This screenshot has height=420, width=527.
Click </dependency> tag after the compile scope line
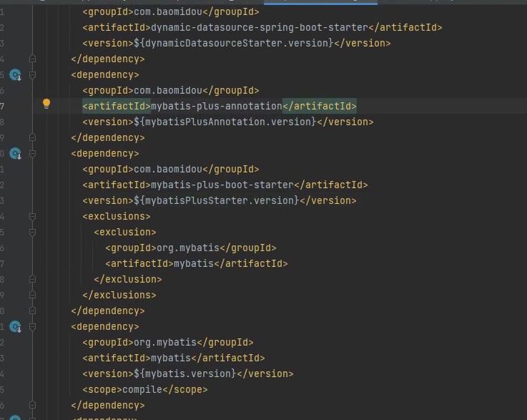pyautogui.click(x=108, y=405)
